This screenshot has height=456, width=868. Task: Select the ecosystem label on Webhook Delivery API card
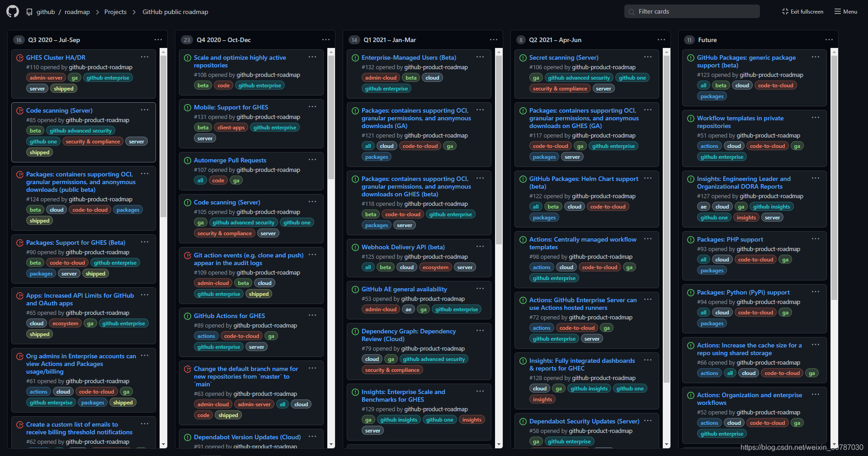pyautogui.click(x=435, y=267)
